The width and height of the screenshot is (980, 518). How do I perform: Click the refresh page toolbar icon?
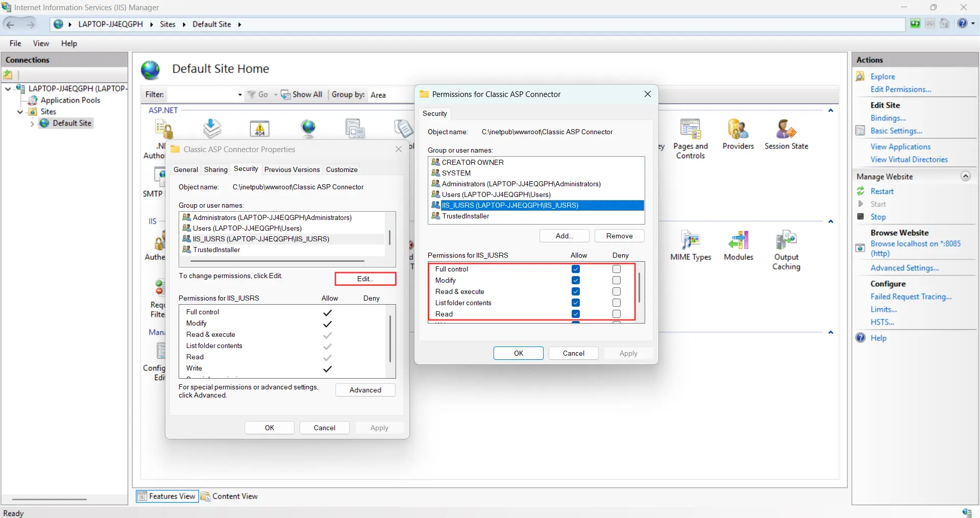point(915,23)
